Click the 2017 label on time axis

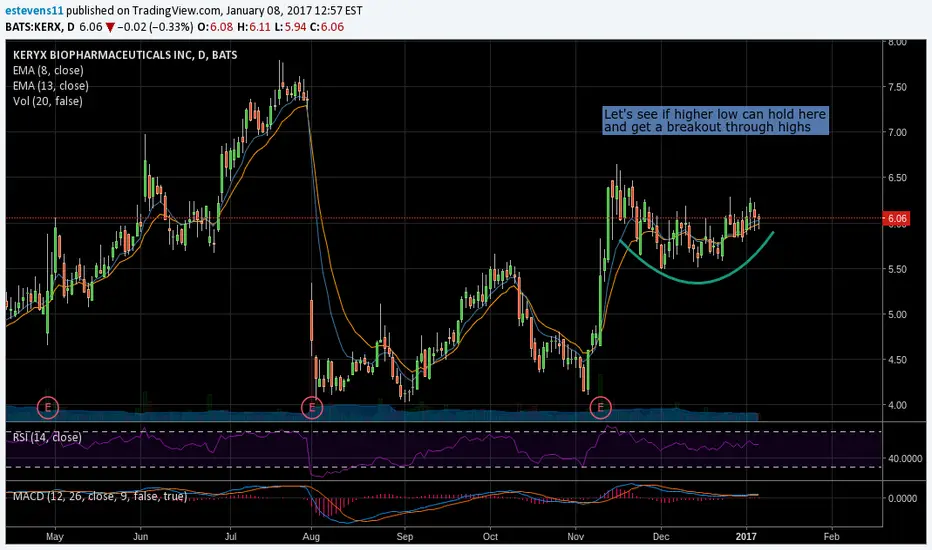[x=746, y=536]
